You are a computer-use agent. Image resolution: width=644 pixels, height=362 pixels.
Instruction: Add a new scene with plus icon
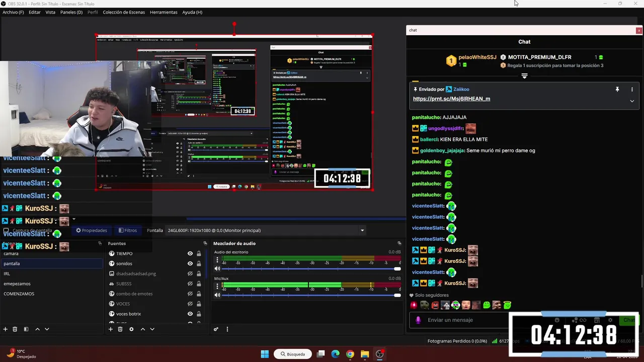[x=6, y=329]
